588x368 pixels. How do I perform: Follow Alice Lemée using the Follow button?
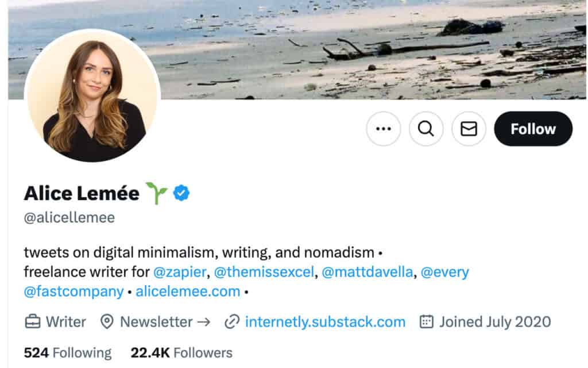click(x=533, y=129)
